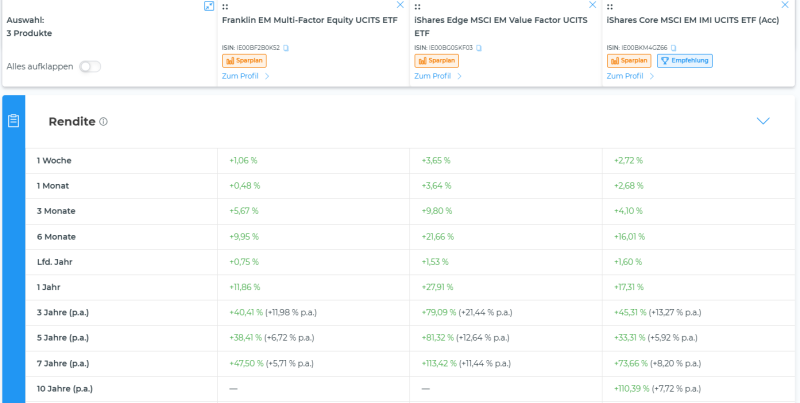Click the +16,01 % six-month value
The width and height of the screenshot is (800, 403).
tap(630, 237)
